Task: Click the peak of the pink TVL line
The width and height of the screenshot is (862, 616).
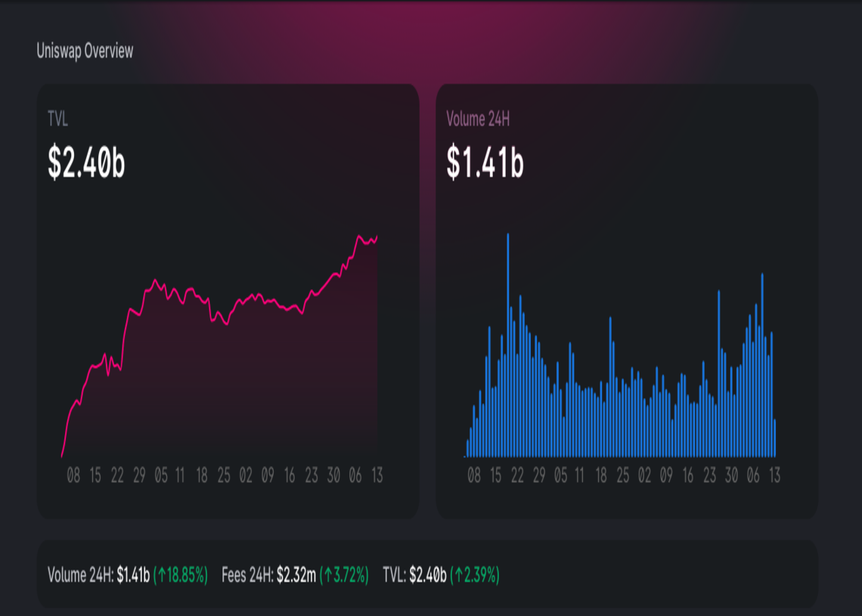Action: point(359,237)
